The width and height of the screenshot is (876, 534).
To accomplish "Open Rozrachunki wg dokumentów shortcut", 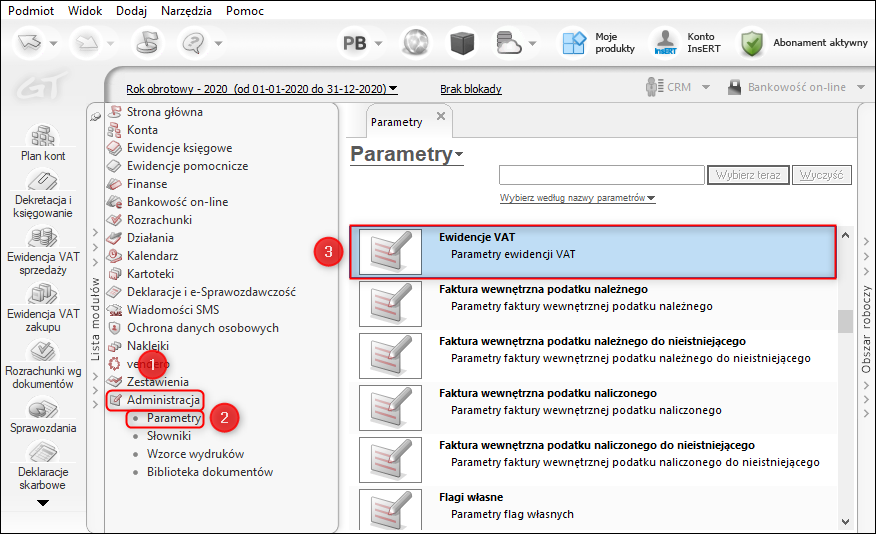I will (43, 365).
